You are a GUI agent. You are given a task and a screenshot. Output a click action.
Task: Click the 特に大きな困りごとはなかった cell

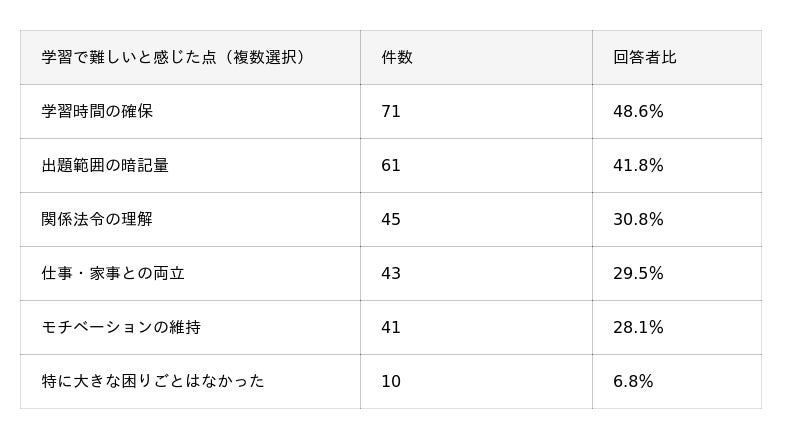coord(190,381)
